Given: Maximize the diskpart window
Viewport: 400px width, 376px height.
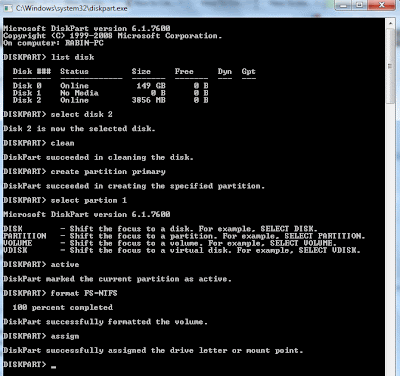Looking at the screenshot, I should tap(359, 5).
